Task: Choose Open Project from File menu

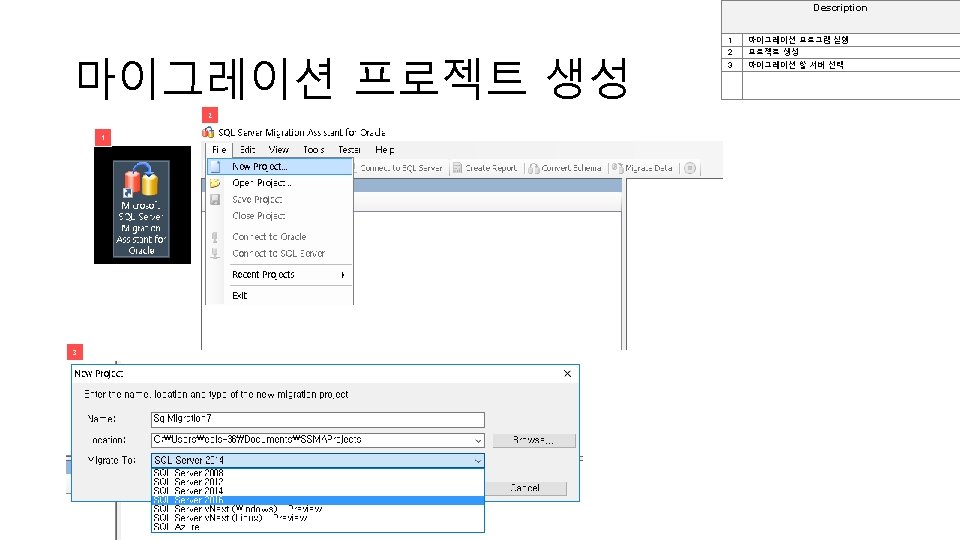Action: click(x=280, y=183)
